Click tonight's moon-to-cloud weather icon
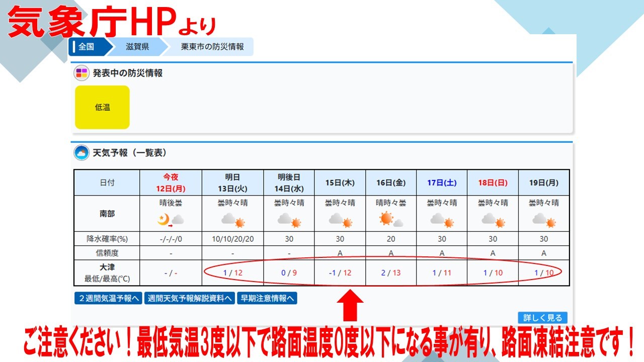Screen dimensions: 644x362 [170, 220]
